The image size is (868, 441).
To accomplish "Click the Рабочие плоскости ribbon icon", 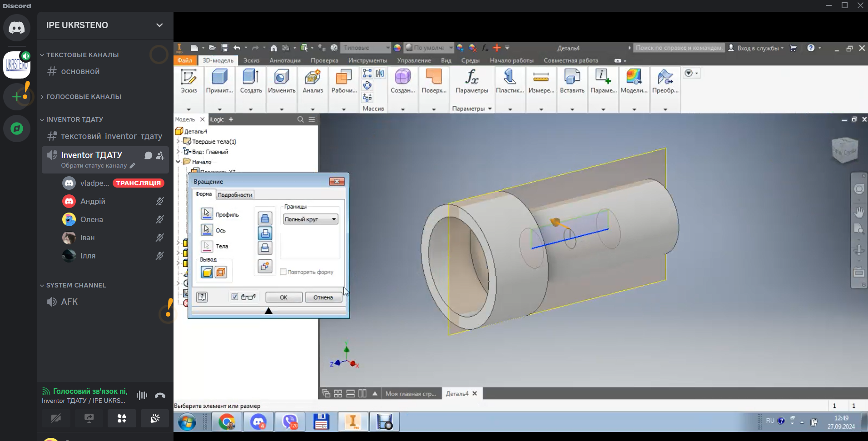I will click(x=343, y=78).
